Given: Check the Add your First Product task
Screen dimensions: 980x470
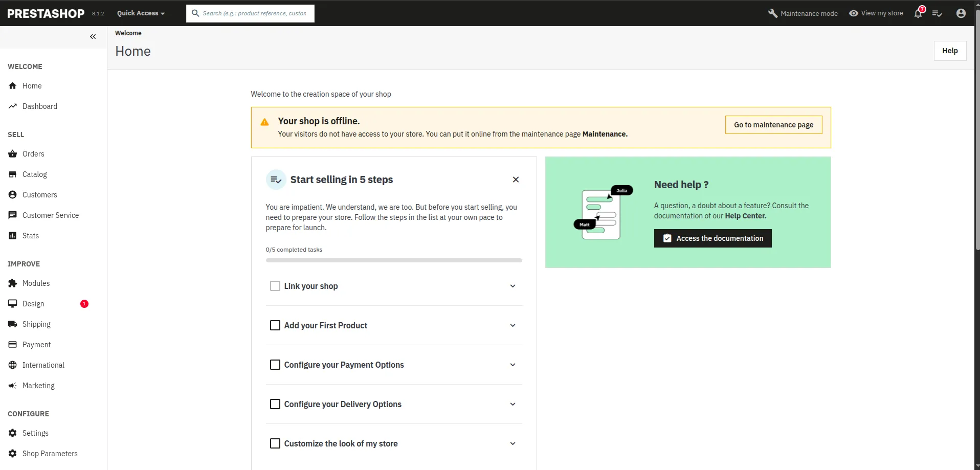Looking at the screenshot, I should click(275, 325).
